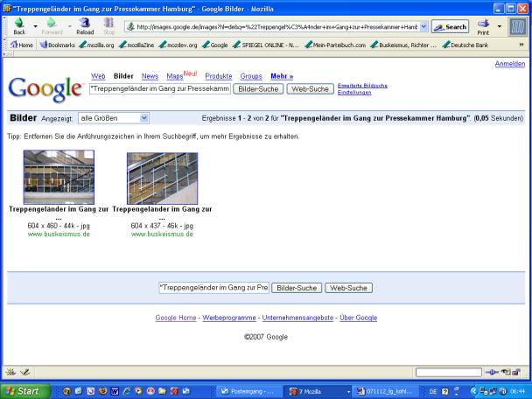Image resolution: width=532 pixels, height=399 pixels.
Task: Open the 7 Mozilla taskbar group
Action: point(318,391)
